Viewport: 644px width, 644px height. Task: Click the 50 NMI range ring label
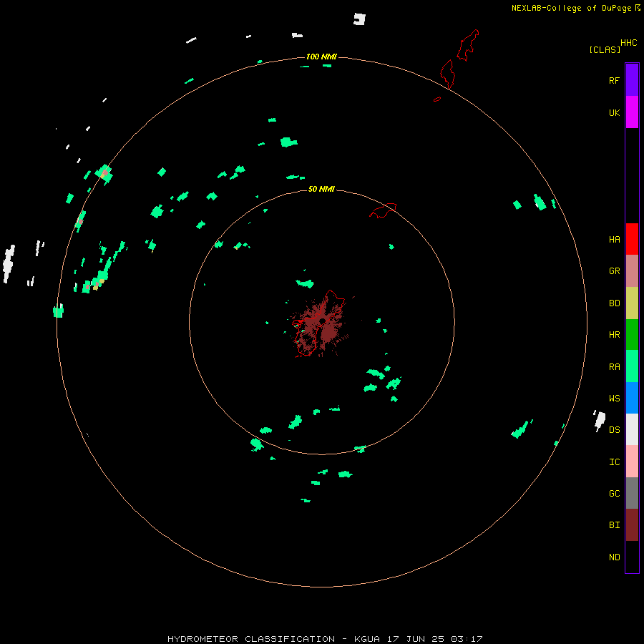click(321, 189)
